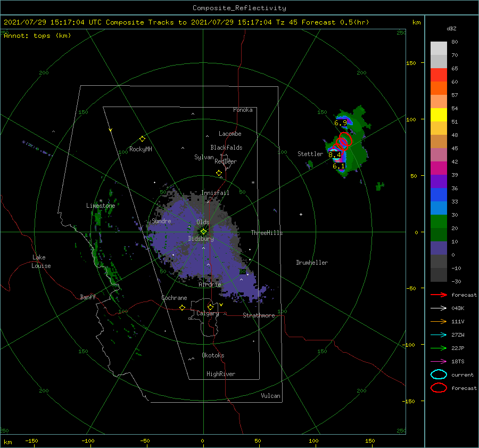Image resolution: width=479 pixels, height=448 pixels.
Task: Click the Banff town label
Action: pos(88,297)
